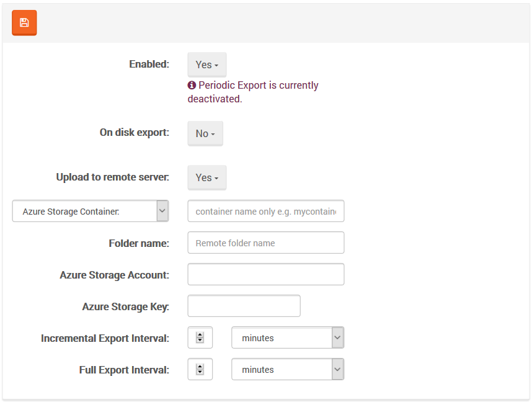The height and width of the screenshot is (402, 532).
Task: Open the On disk export dropdown
Action: click(x=205, y=133)
